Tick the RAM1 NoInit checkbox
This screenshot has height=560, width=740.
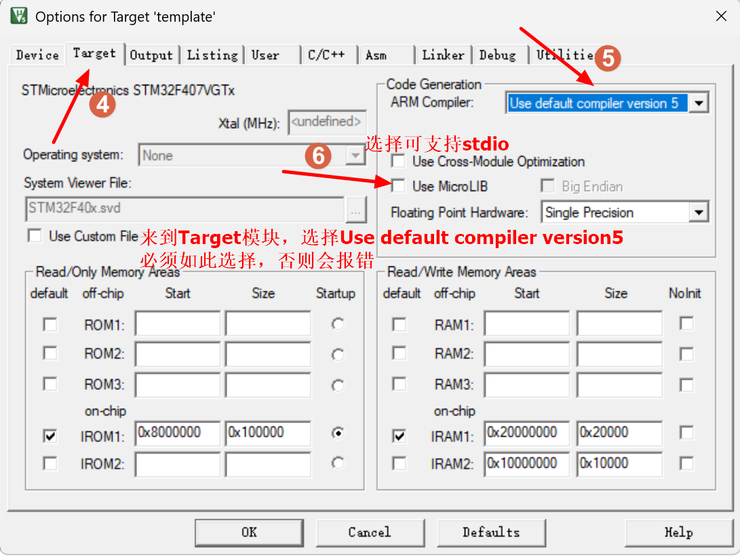[x=686, y=323]
